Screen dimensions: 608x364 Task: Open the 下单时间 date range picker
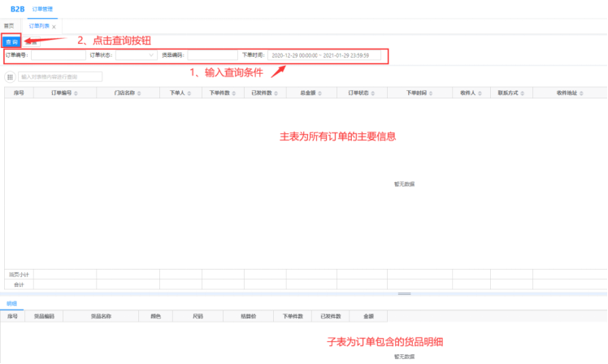(x=324, y=55)
